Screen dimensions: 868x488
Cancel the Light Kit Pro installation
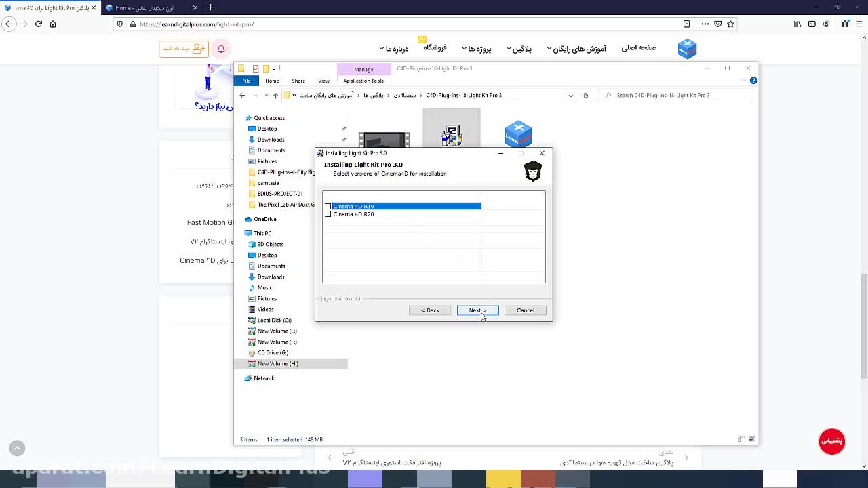click(x=525, y=310)
